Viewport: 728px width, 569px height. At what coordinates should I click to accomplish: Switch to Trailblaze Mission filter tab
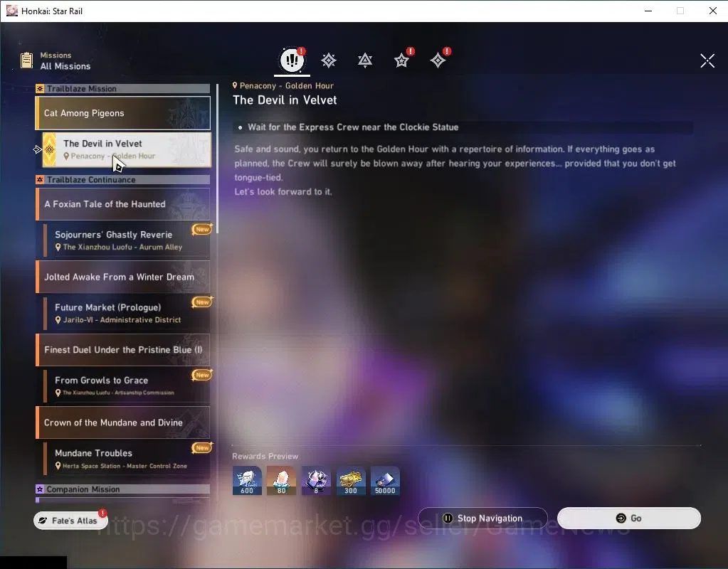click(x=329, y=60)
